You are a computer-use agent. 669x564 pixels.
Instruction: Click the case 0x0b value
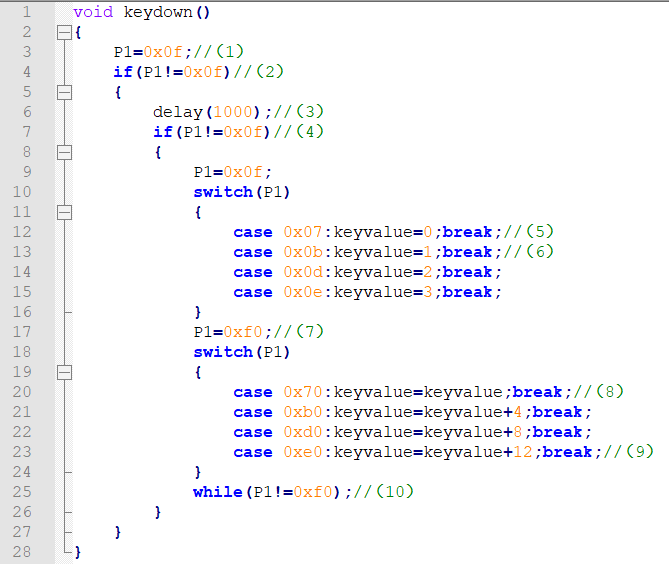[303, 252]
